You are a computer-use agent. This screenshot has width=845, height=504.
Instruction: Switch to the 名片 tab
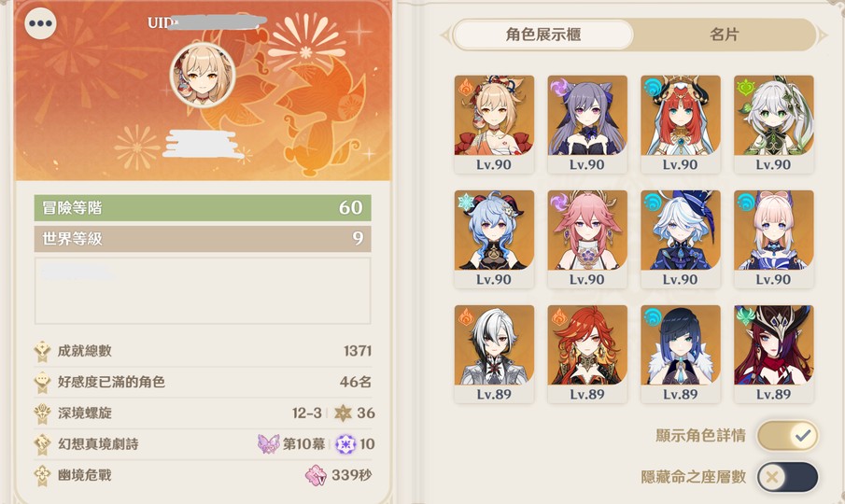pos(724,35)
